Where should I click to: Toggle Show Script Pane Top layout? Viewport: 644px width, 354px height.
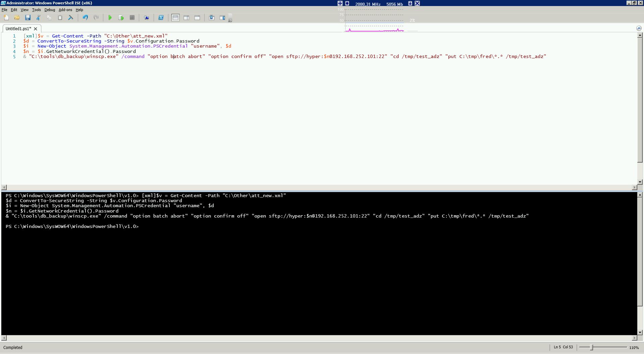(175, 18)
